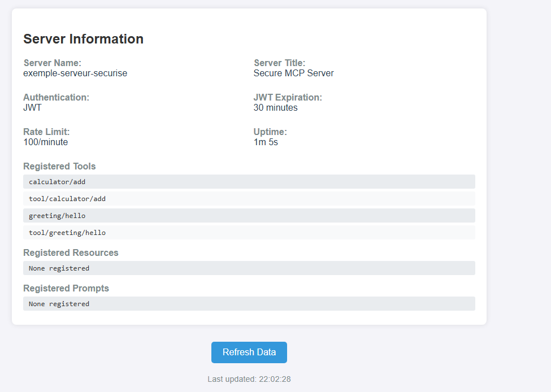551x392 pixels.
Task: Click None registered under Registered Resources
Action: [x=249, y=268]
